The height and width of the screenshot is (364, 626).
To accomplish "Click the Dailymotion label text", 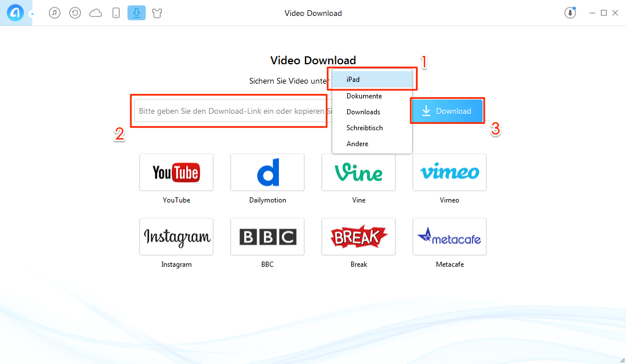I will 267,200.
